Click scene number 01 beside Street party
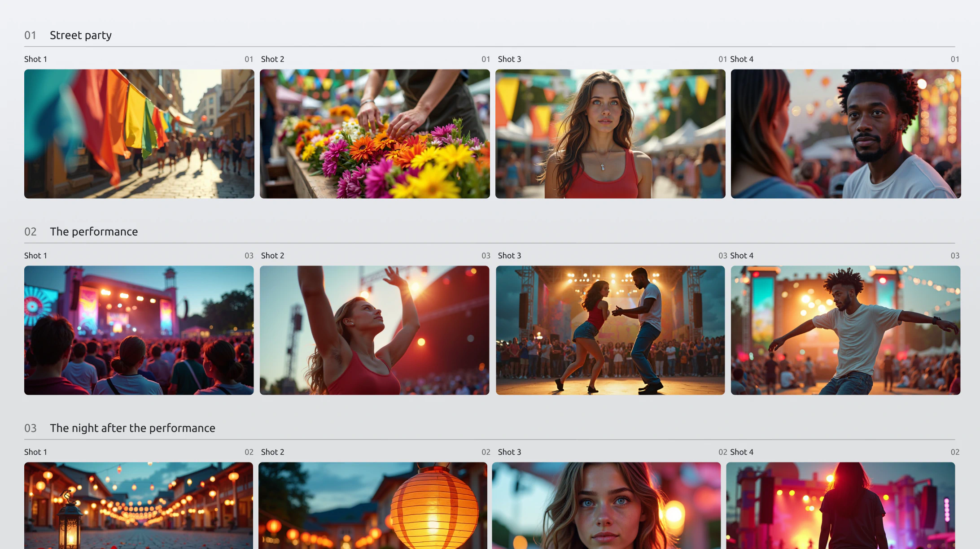 coord(30,35)
